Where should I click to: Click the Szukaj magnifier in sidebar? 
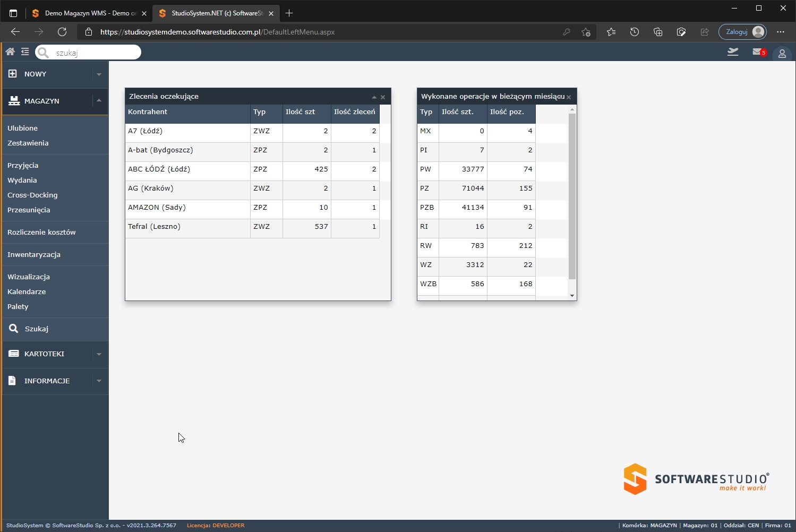[14, 329]
